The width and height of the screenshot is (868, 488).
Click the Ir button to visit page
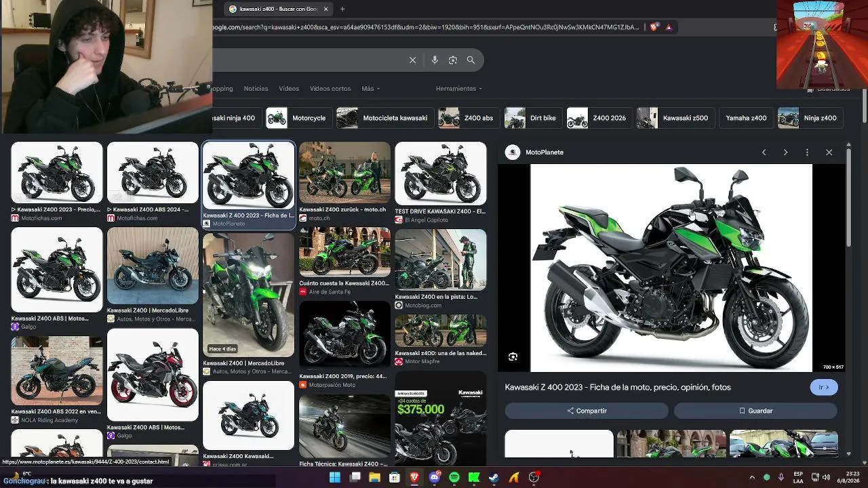[824, 387]
